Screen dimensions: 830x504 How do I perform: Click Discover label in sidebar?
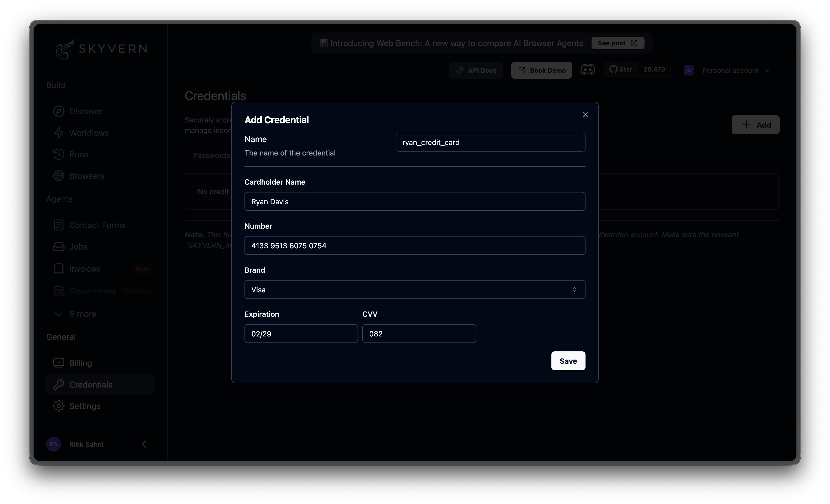tap(86, 111)
